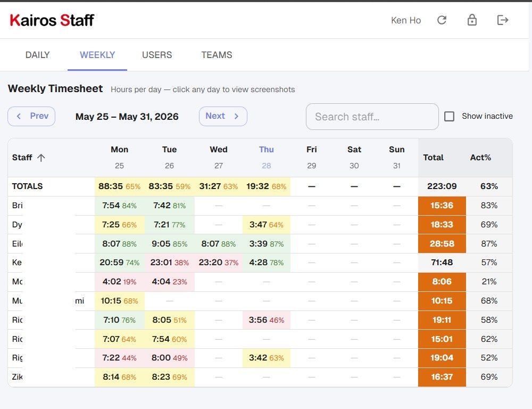Click total hours 28:58

click(x=442, y=244)
